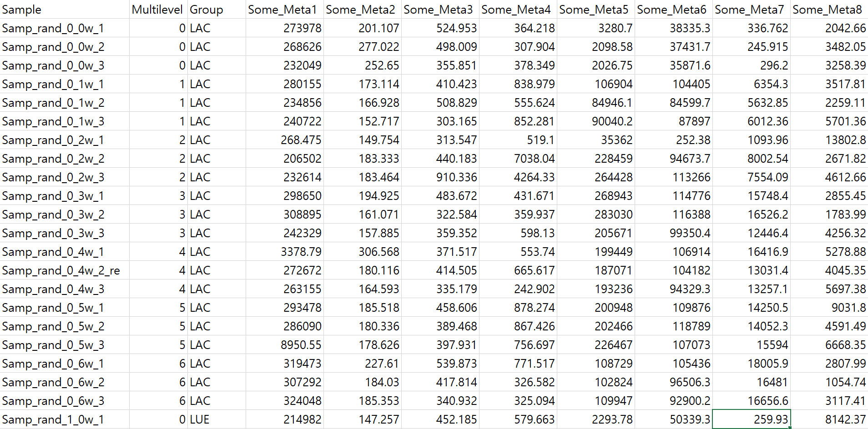
Task: Click Some_Meta4 value 519.1
Action: pyautogui.click(x=518, y=140)
